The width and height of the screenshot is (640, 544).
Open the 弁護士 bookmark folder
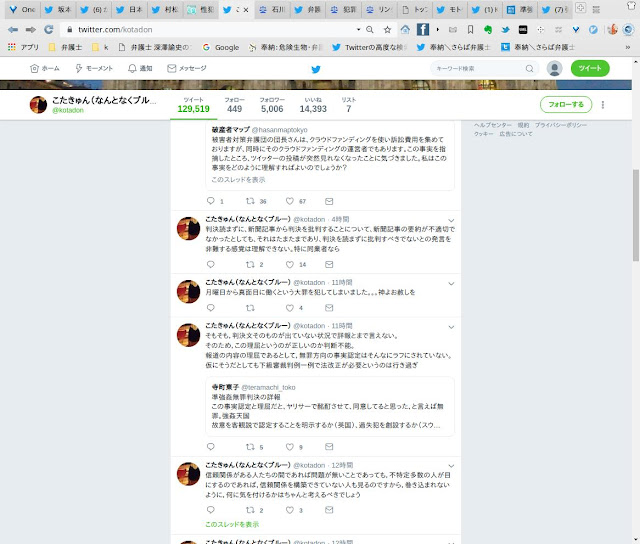tap(65, 47)
